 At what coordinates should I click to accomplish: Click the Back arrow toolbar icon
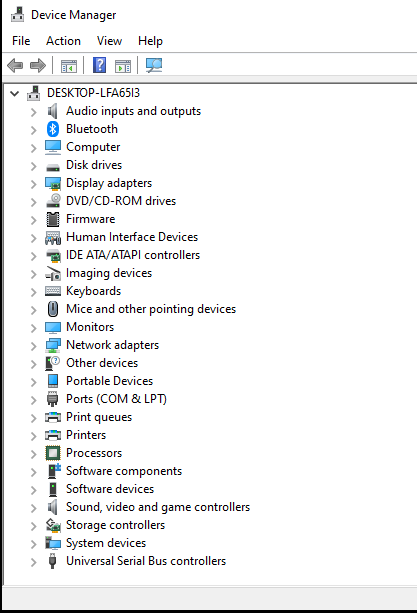pyautogui.click(x=15, y=65)
